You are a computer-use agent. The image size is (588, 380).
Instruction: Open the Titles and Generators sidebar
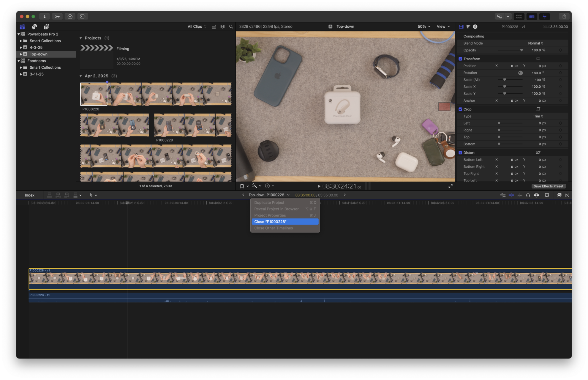tap(46, 26)
